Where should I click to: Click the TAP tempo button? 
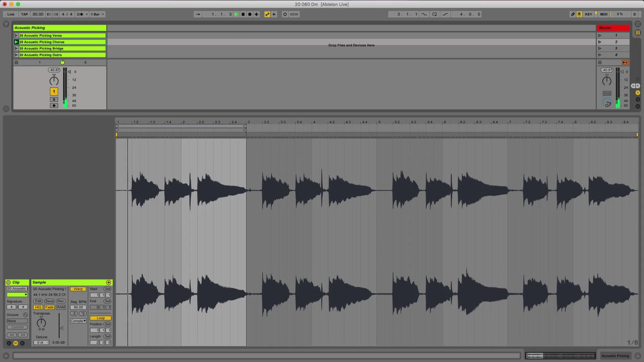(x=24, y=14)
